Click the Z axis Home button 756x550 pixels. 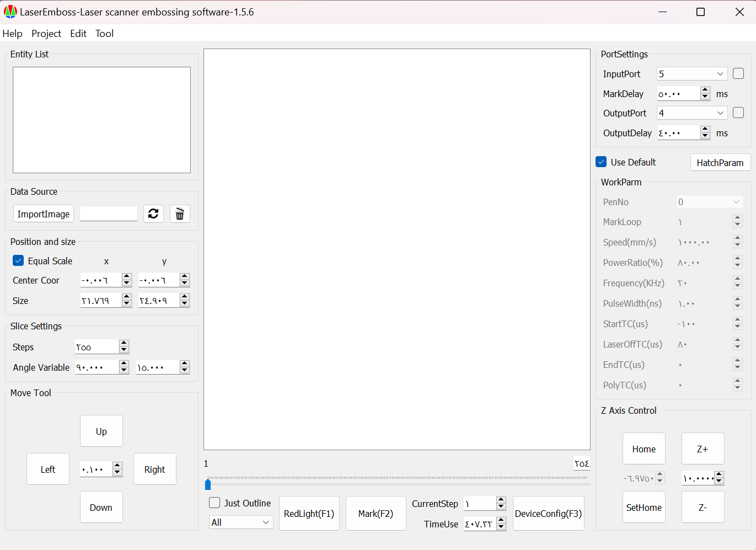(x=644, y=448)
